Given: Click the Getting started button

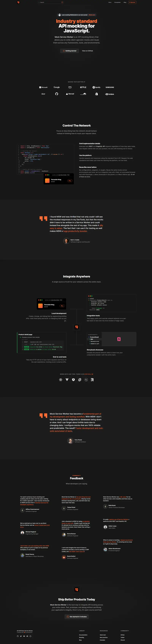Looking at the screenshot, I should (70, 51).
